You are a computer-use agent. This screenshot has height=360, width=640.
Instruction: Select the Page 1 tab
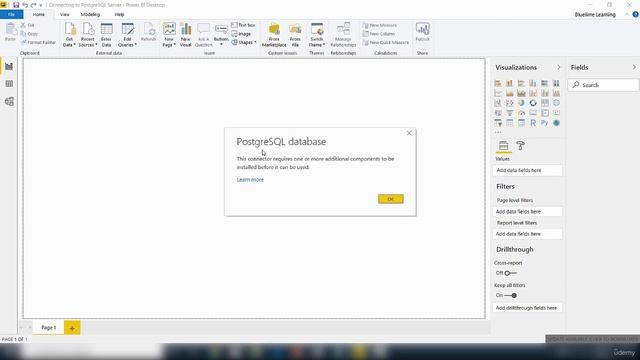point(49,327)
